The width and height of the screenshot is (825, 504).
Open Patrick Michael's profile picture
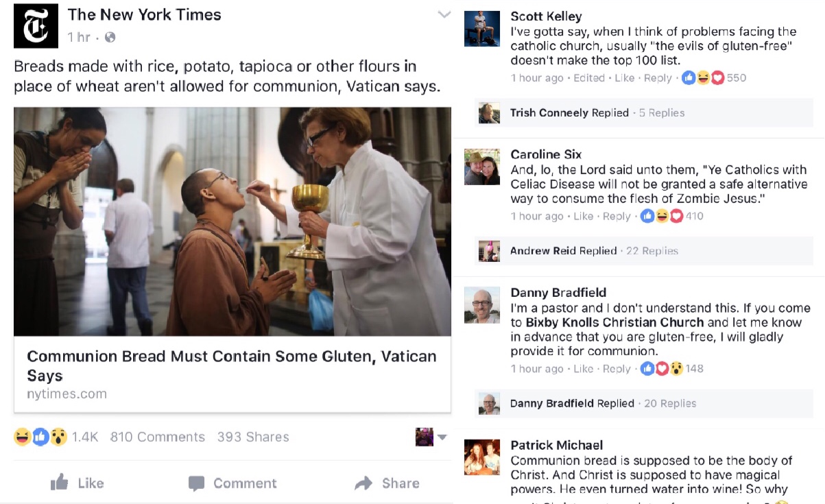click(x=482, y=458)
